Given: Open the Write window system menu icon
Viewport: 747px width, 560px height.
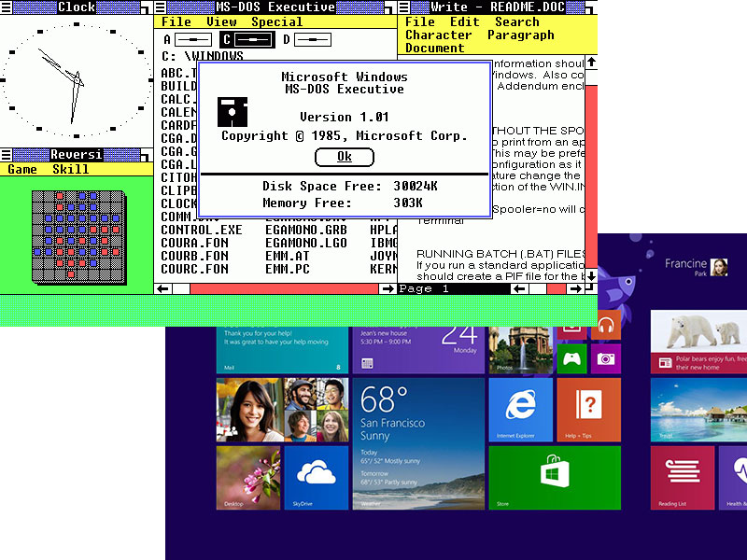Looking at the screenshot, I should pos(404,7).
